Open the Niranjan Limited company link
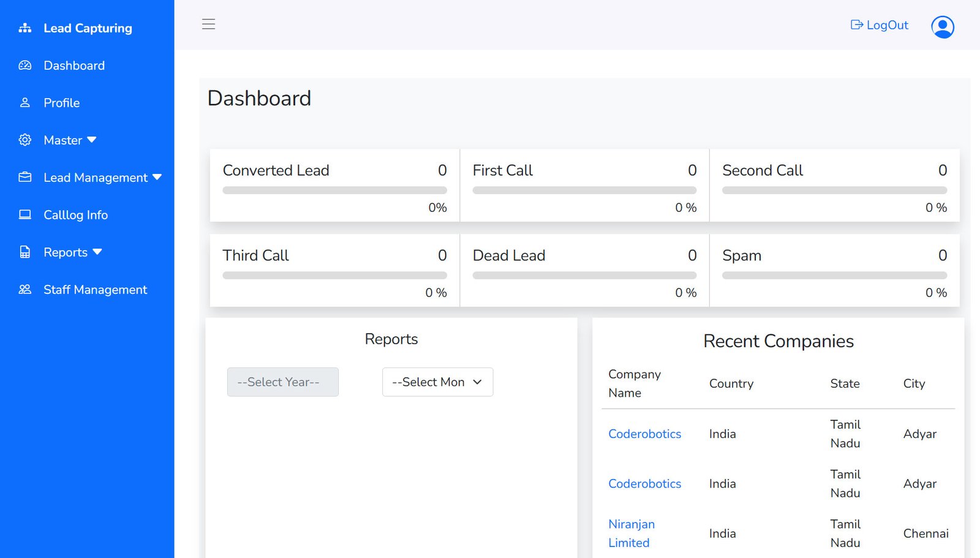Screen dimensions: 980x558 click(x=631, y=533)
